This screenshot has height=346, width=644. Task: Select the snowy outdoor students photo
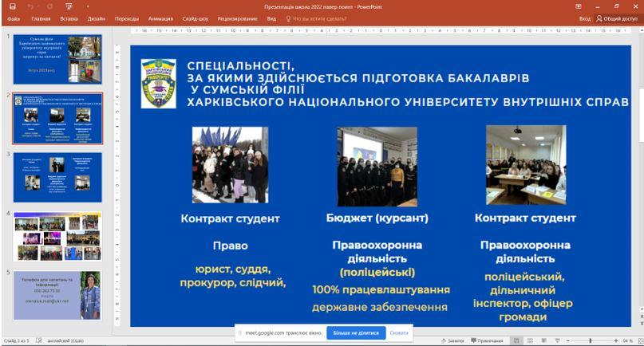230,164
